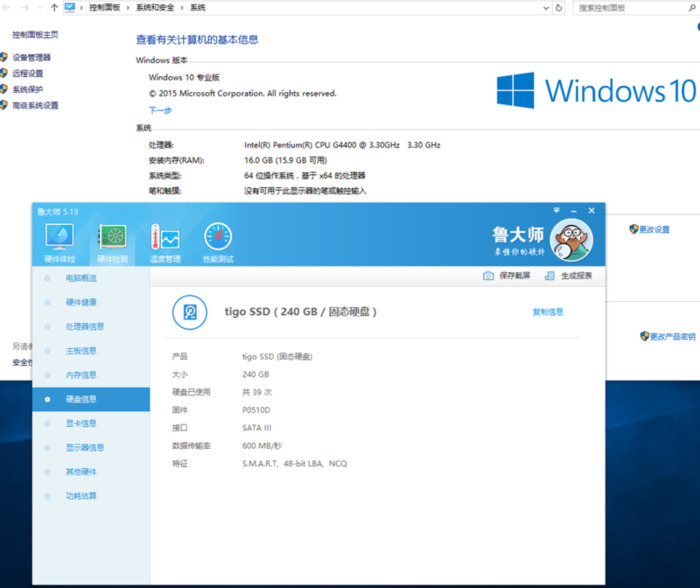The width and height of the screenshot is (700, 588).
Task: Switch to 内存信息 memory info tab
Action: tap(81, 375)
